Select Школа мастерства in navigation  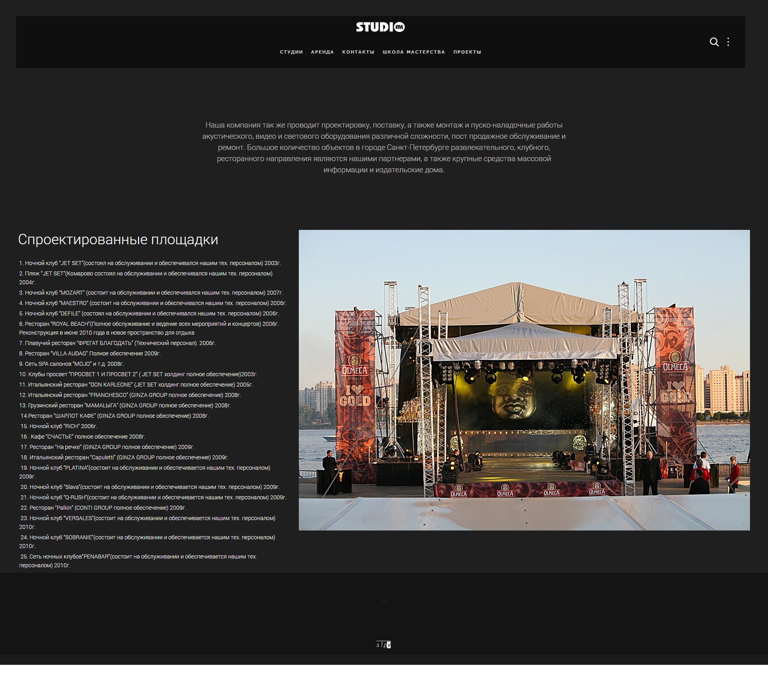coord(414,52)
